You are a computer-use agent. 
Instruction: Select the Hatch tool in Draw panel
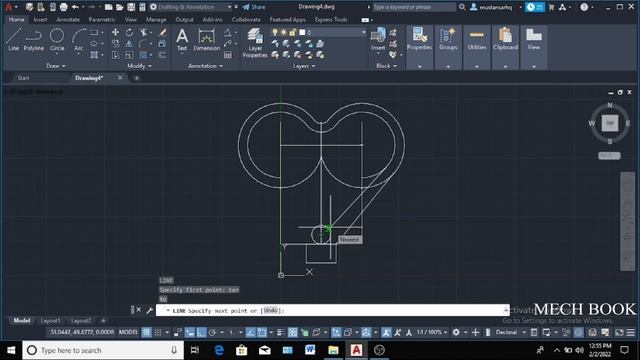click(x=94, y=55)
